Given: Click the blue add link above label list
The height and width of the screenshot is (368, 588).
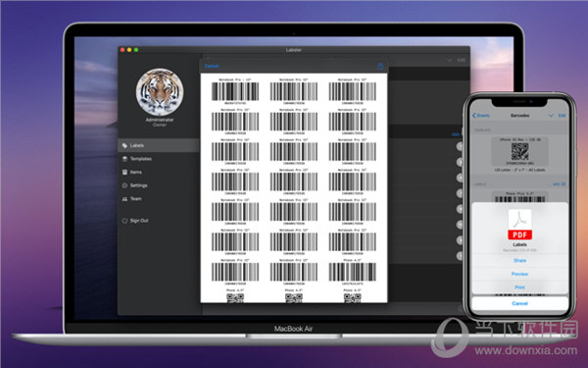Looking at the screenshot, I should (x=456, y=134).
